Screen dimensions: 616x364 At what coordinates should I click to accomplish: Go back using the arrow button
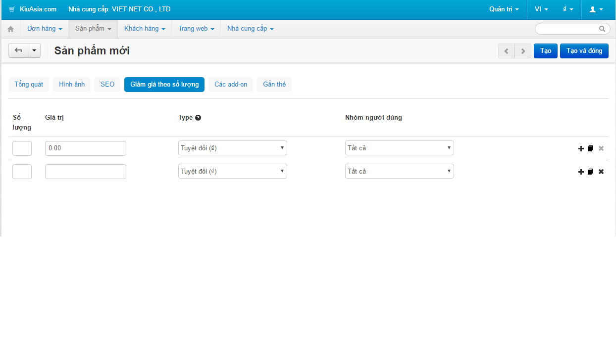tap(18, 50)
